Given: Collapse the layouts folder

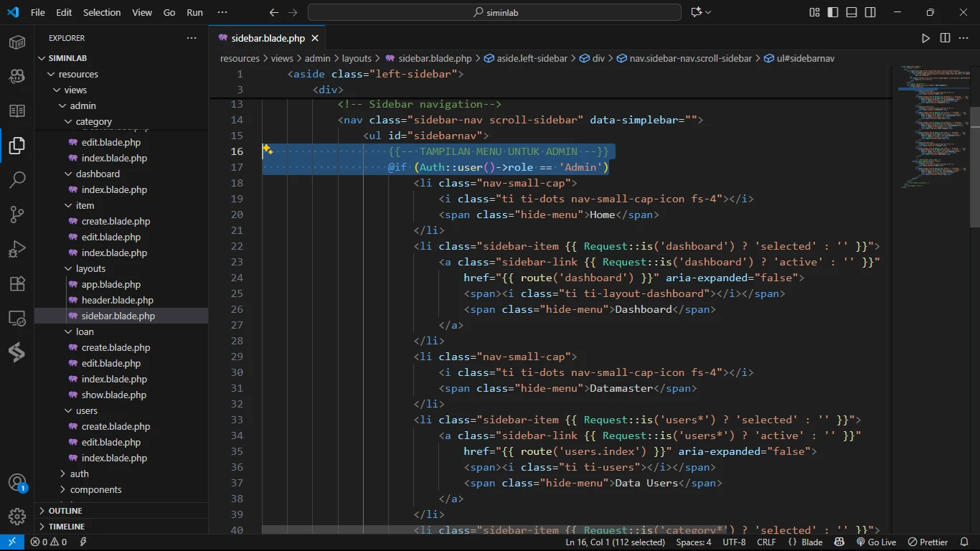Looking at the screenshot, I should [x=90, y=268].
